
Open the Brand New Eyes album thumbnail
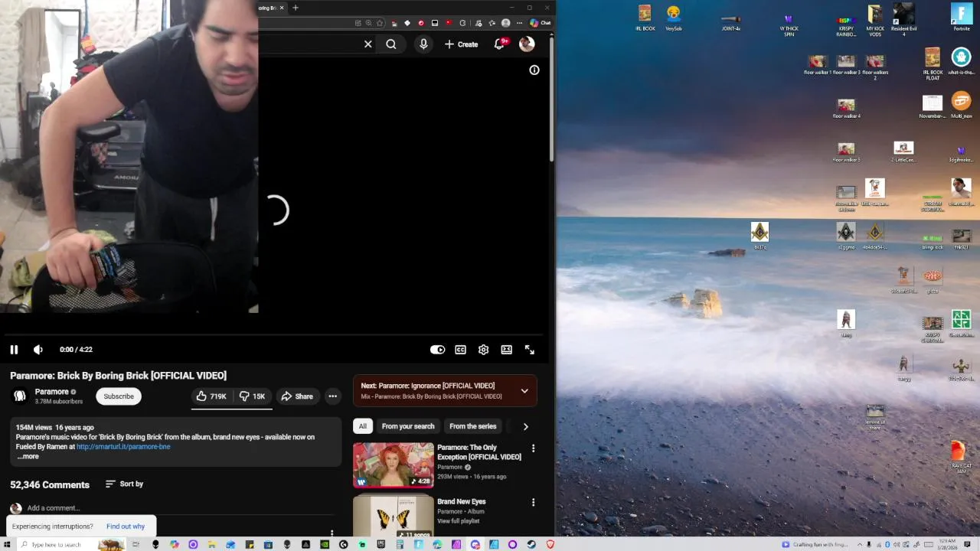[394, 516]
